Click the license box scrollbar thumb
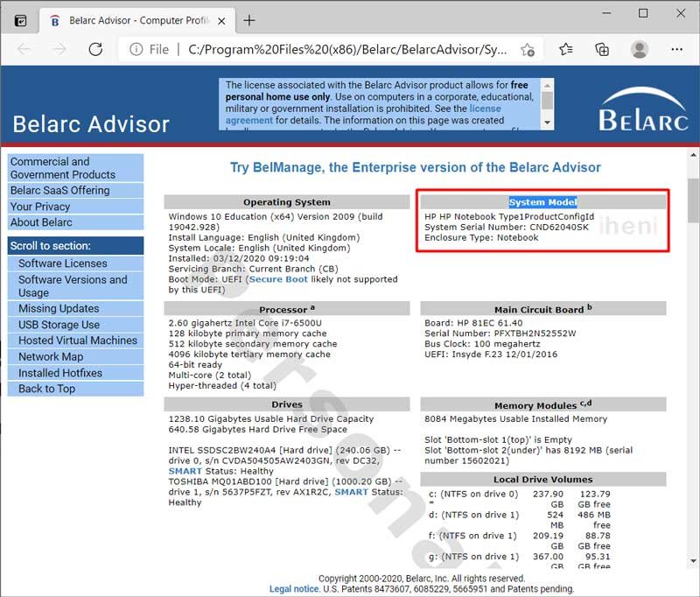 pos(547,100)
